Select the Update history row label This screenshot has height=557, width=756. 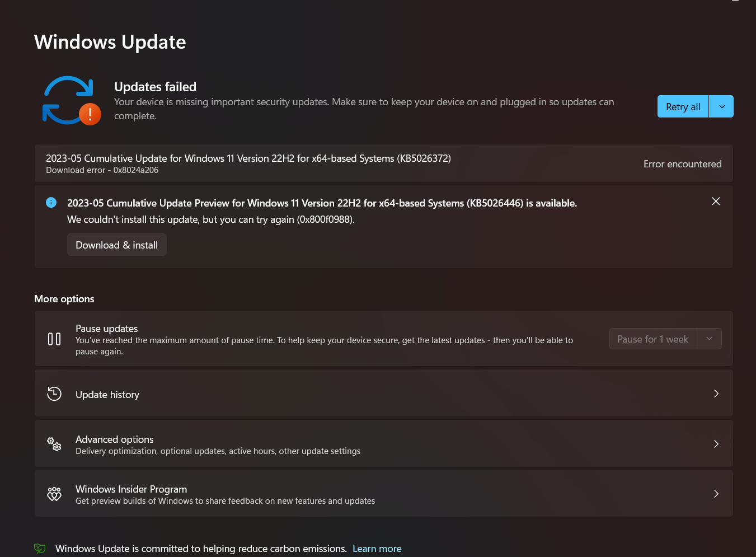107,395
